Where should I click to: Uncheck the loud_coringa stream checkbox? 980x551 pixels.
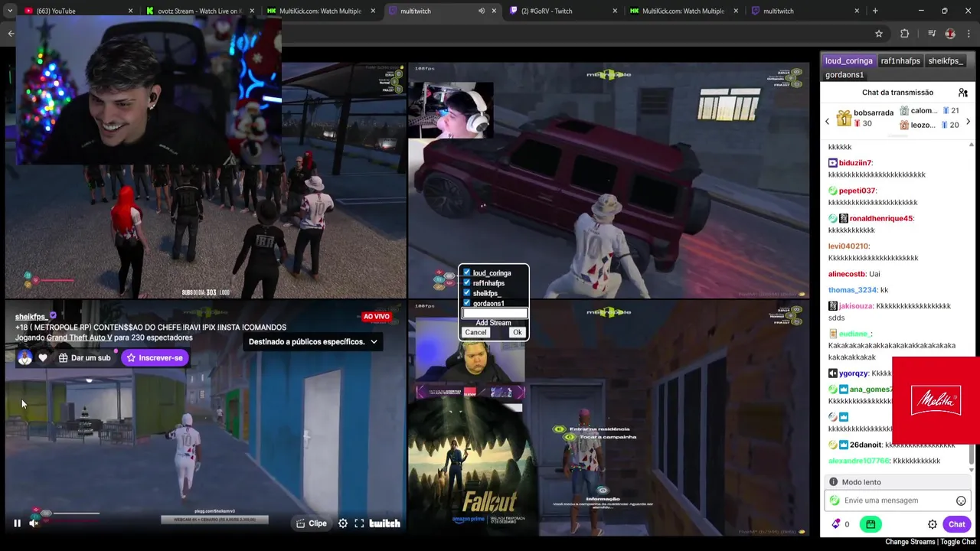coord(466,272)
